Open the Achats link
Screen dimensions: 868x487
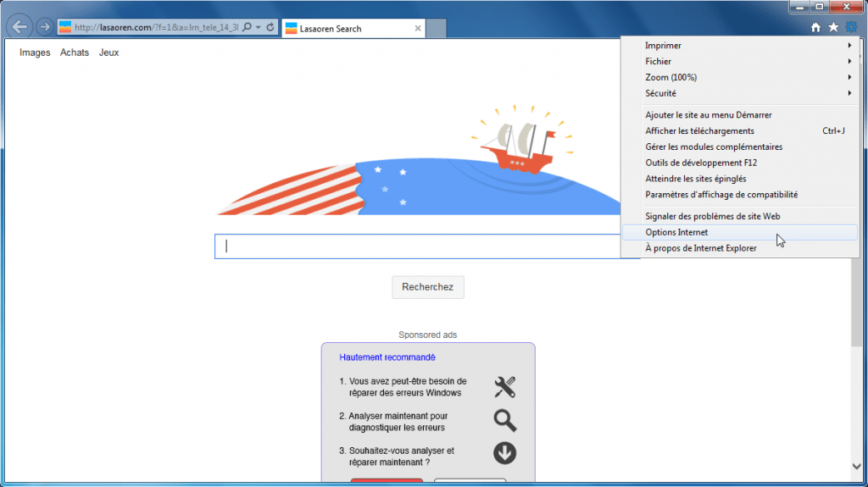(x=75, y=53)
